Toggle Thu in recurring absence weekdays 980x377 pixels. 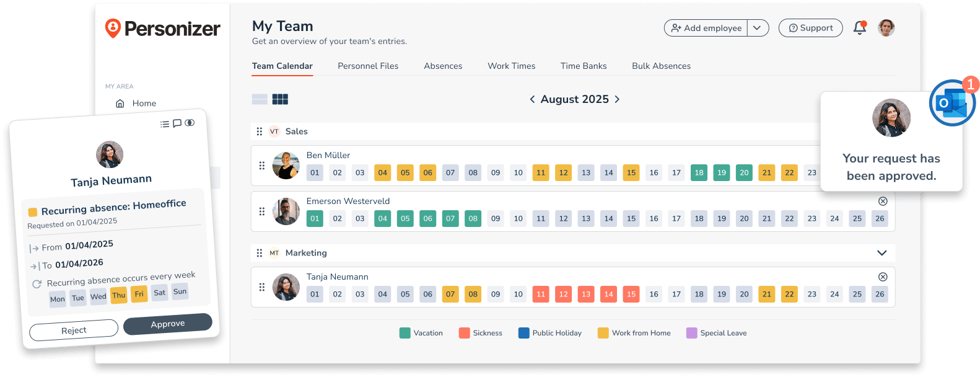[119, 296]
